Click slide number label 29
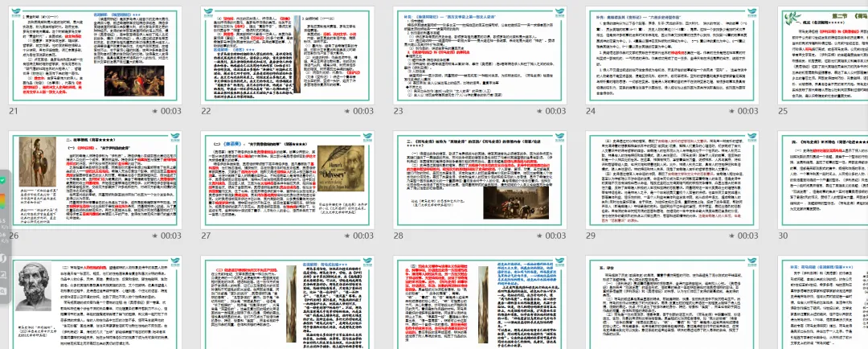Screen dimensions: 868x349 pyautogui.click(x=590, y=236)
